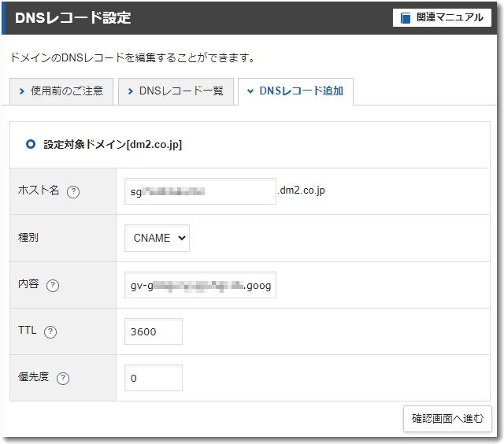Click the arrow icon on the 使用前のご注意 tab
The height and width of the screenshot is (444, 504).
coord(21,91)
